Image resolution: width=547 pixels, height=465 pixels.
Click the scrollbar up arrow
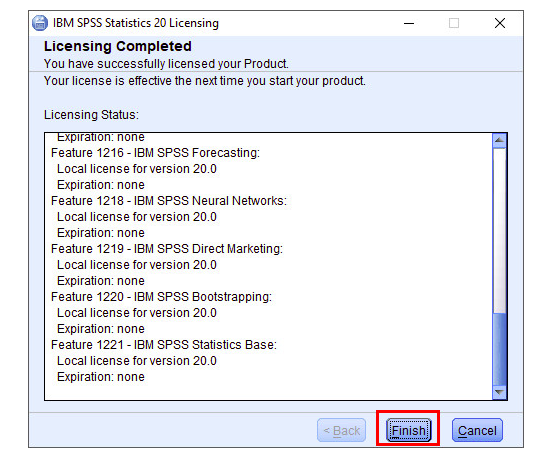[499, 140]
